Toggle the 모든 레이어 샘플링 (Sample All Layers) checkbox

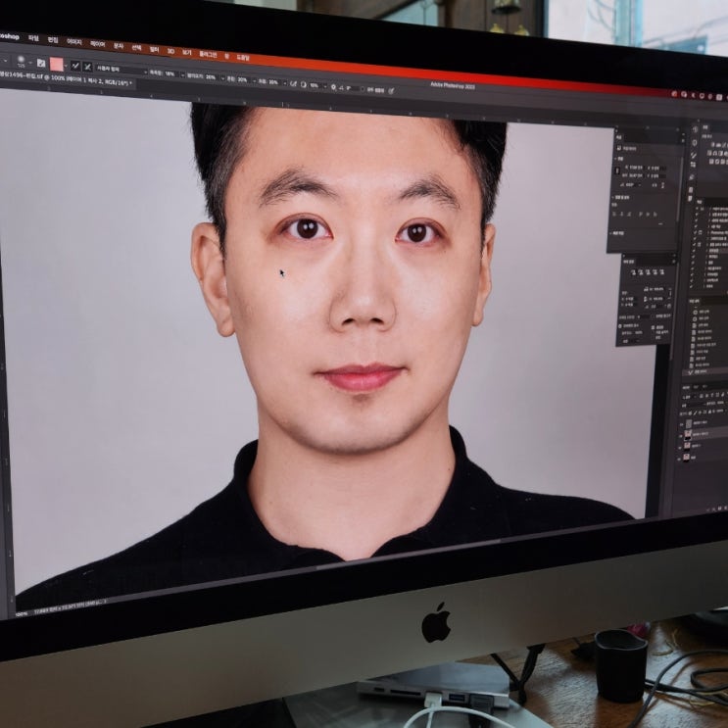[x=363, y=89]
